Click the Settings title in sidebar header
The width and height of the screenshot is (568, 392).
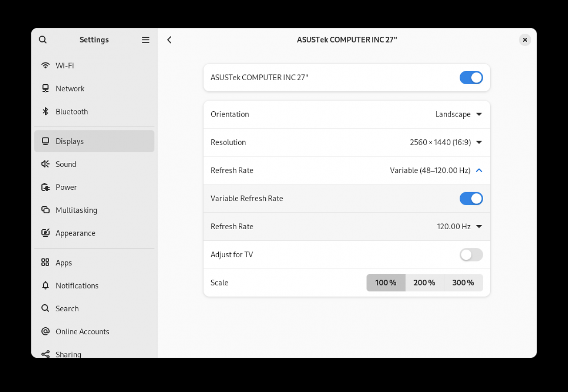[x=94, y=40]
